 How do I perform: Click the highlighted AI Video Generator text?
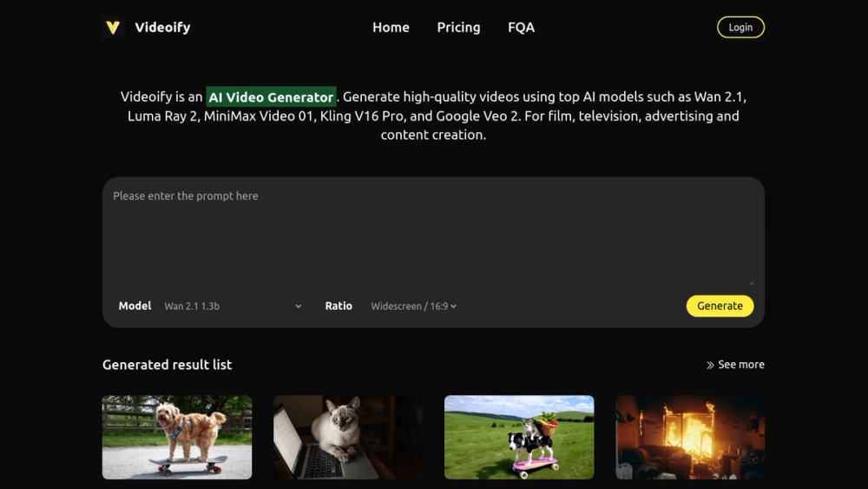[271, 97]
